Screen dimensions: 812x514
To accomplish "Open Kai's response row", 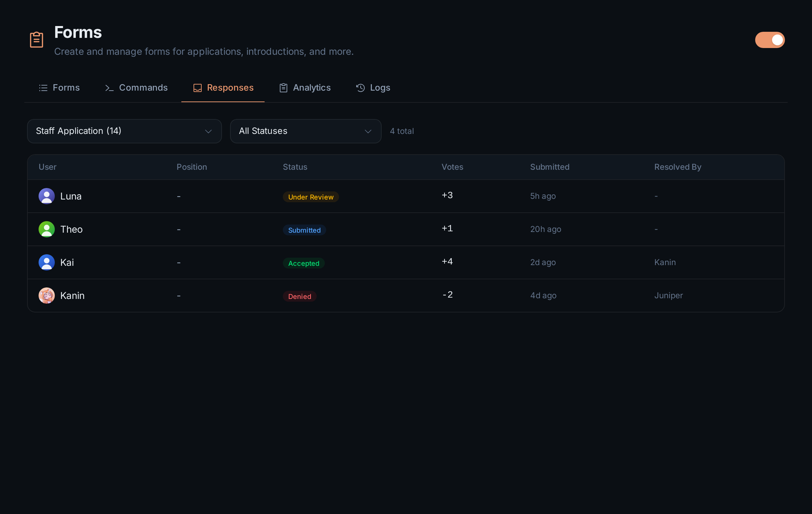I will click(406, 262).
